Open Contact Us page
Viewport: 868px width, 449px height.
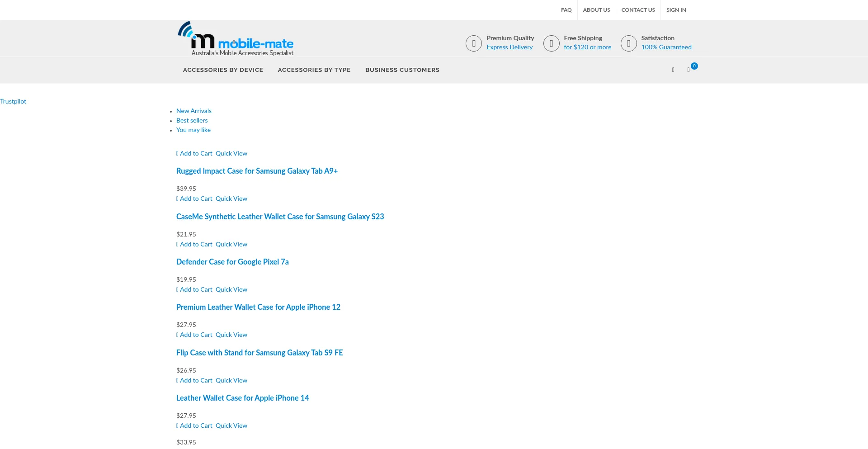tap(638, 10)
